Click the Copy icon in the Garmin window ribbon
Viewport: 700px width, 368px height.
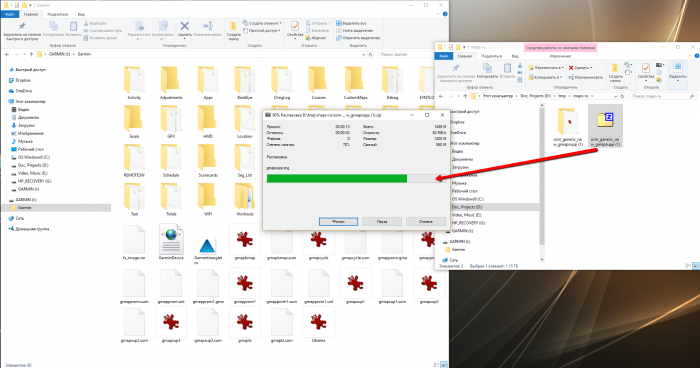(54, 27)
